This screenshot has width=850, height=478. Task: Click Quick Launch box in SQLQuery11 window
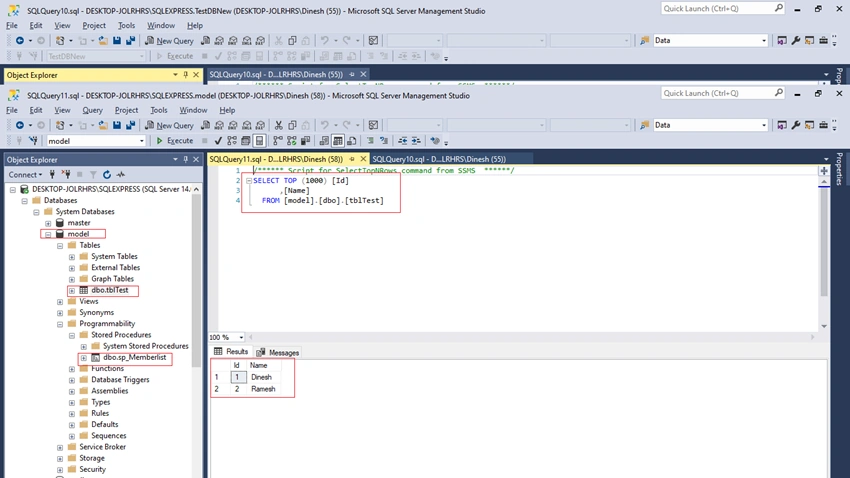[x=723, y=93]
